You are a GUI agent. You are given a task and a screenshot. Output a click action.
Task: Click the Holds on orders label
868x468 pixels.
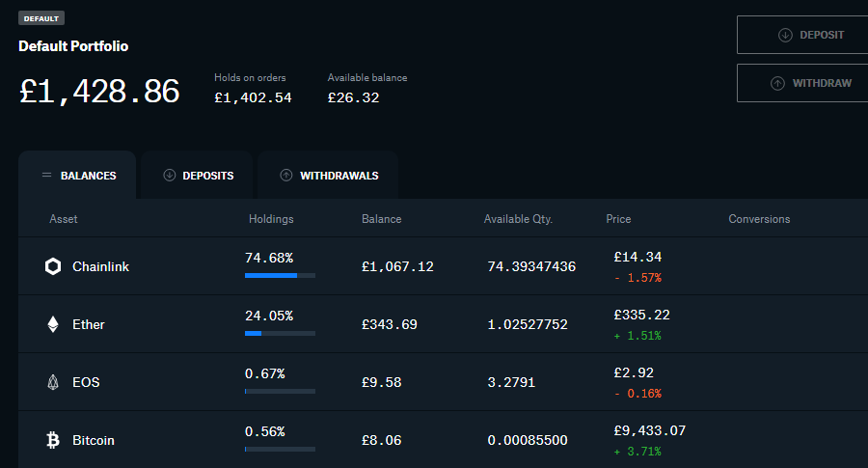[x=250, y=77]
